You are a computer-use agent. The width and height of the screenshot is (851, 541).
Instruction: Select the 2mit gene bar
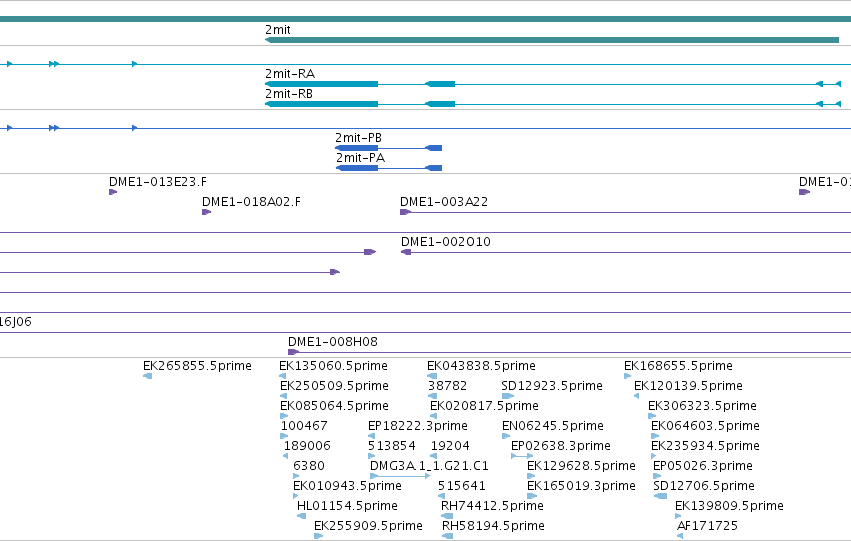[552, 40]
